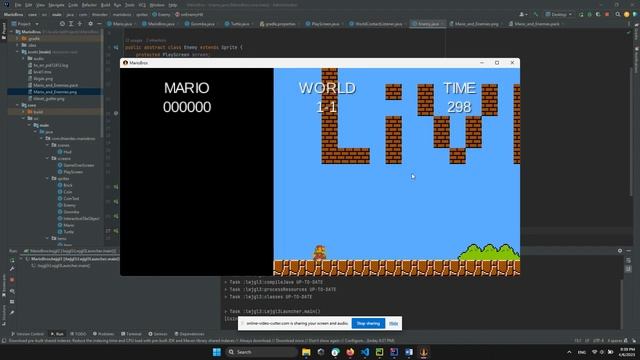This screenshot has width=640, height=360.
Task: Click the red Stop icon in main toolbar
Action: coord(607,14)
